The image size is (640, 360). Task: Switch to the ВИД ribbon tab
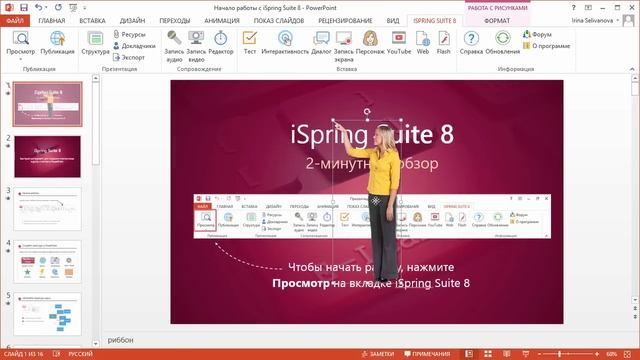tap(393, 20)
